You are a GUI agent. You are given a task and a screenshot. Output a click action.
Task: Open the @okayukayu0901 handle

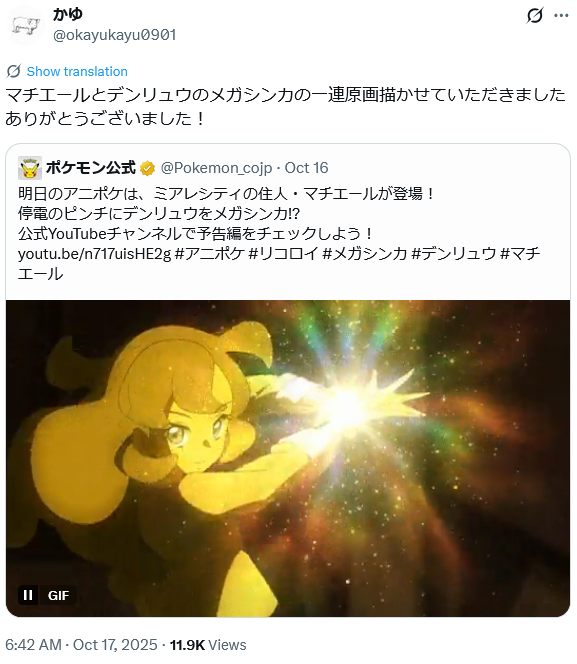click(114, 35)
